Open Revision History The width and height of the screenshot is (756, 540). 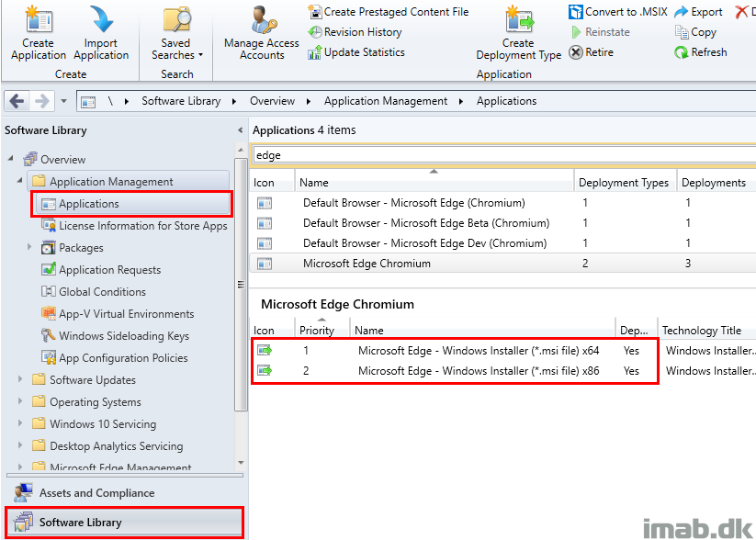pyautogui.click(x=355, y=32)
